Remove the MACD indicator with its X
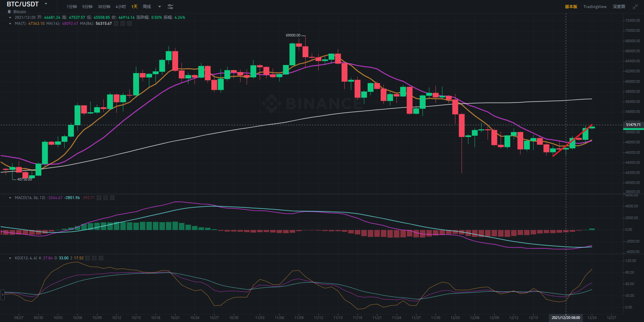The height and width of the screenshot is (322, 644). click(112, 198)
